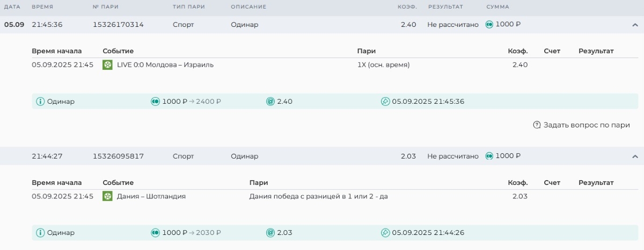
Task: Collapse the bet 15326170314 details
Action: click(x=635, y=25)
